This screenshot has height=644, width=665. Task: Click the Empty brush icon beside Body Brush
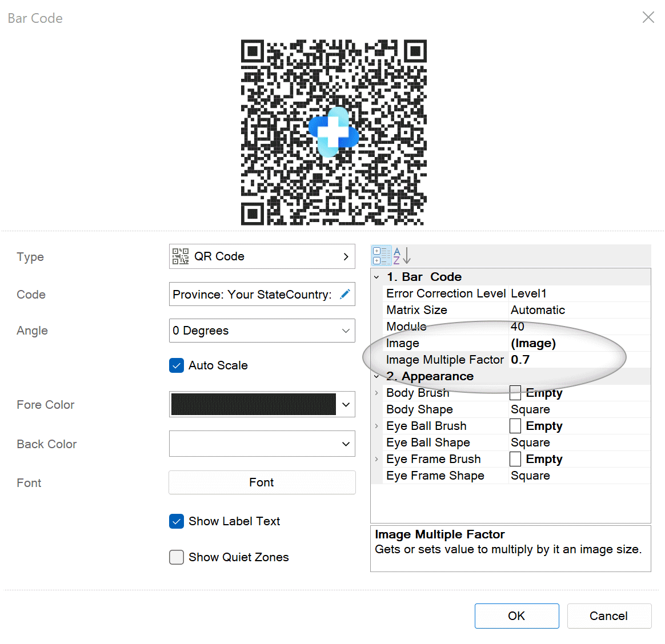515,392
